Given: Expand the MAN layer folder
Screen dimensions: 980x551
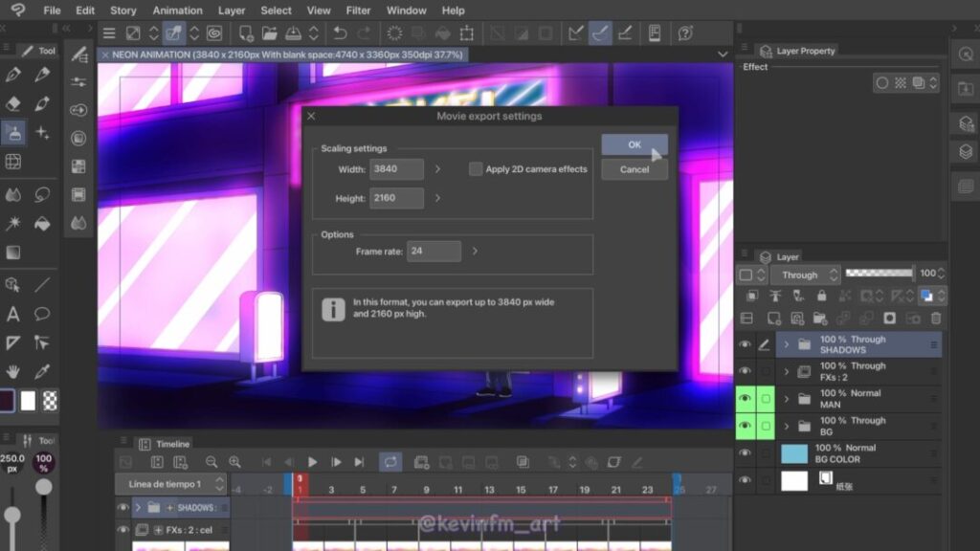Looking at the screenshot, I should pyautogui.click(x=787, y=399).
